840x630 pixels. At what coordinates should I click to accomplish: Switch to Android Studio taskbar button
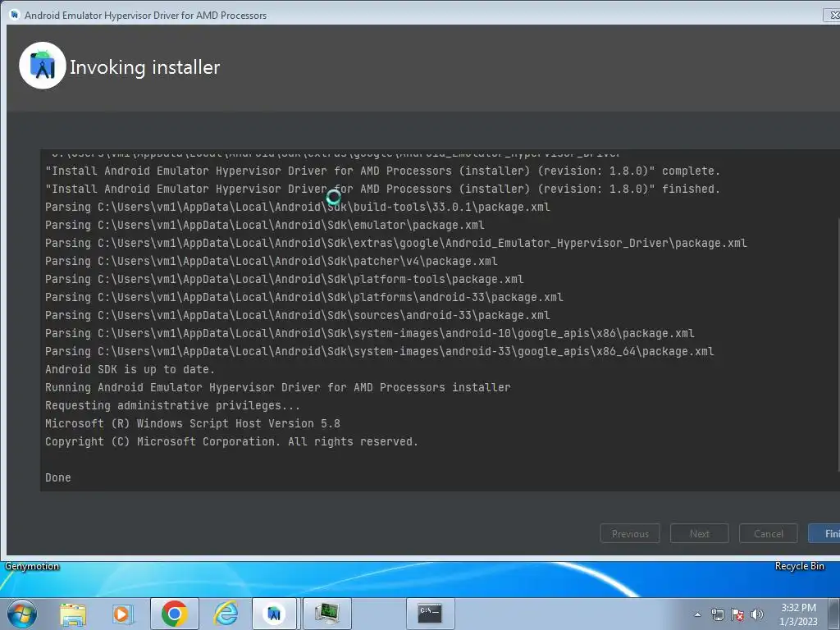point(274,614)
